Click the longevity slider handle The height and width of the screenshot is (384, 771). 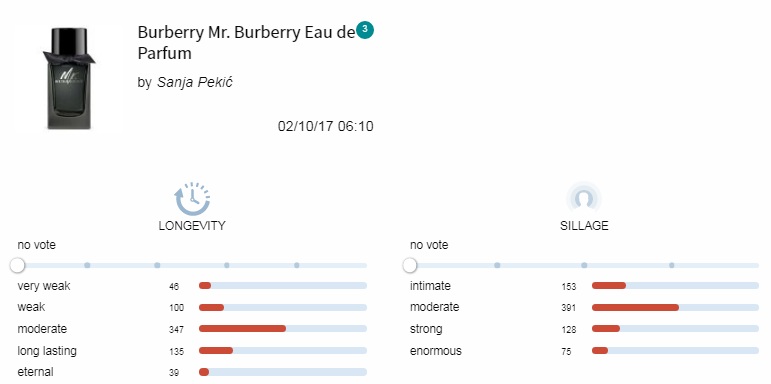17,266
